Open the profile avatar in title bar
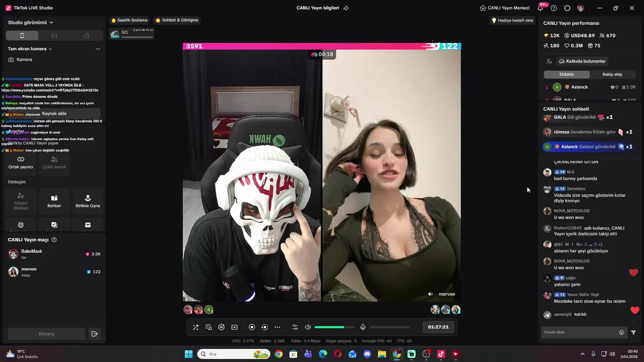Viewport: 644px width, 362px height. [x=581, y=8]
